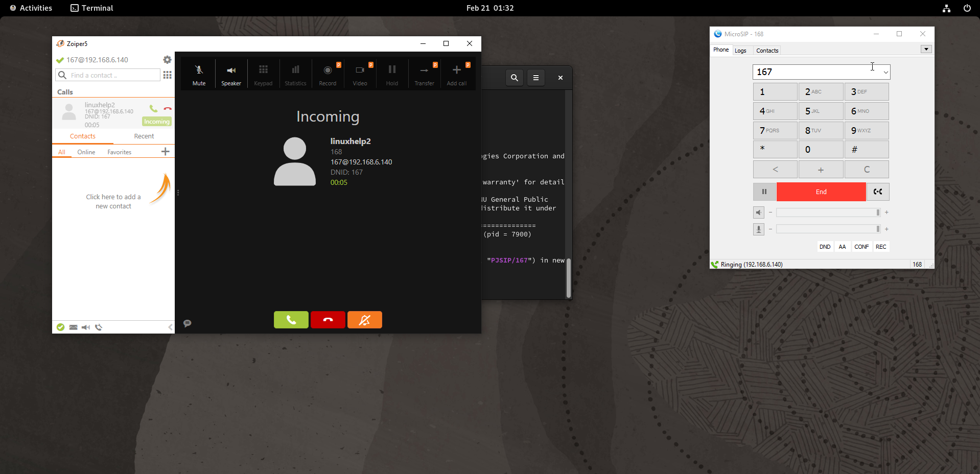Transfer the call in Zoiper

point(424,74)
